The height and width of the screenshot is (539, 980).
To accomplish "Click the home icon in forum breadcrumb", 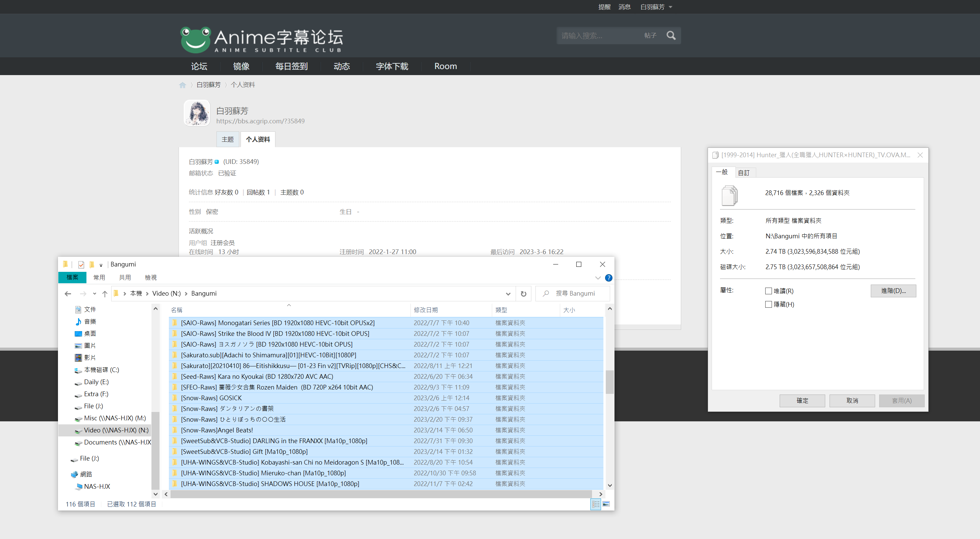I will pos(183,85).
